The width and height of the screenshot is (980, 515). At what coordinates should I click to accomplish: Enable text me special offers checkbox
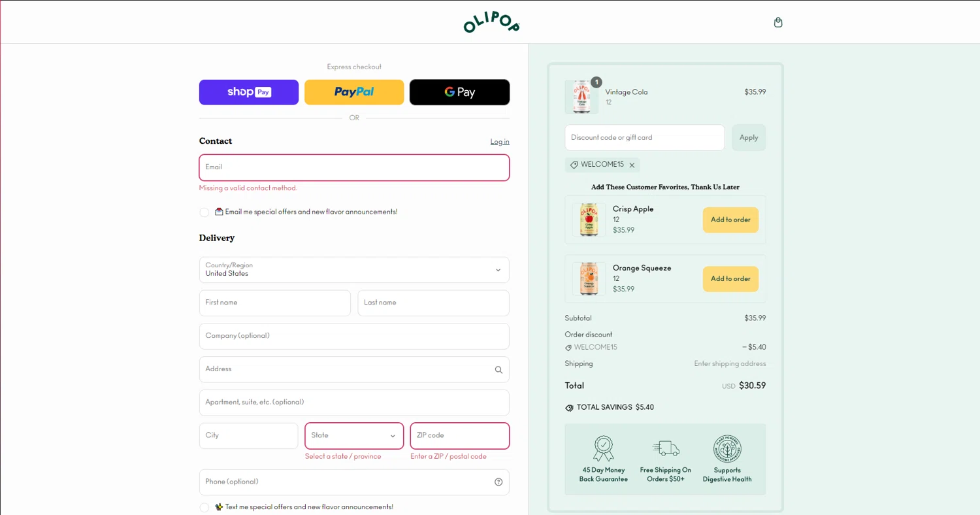pyautogui.click(x=204, y=508)
